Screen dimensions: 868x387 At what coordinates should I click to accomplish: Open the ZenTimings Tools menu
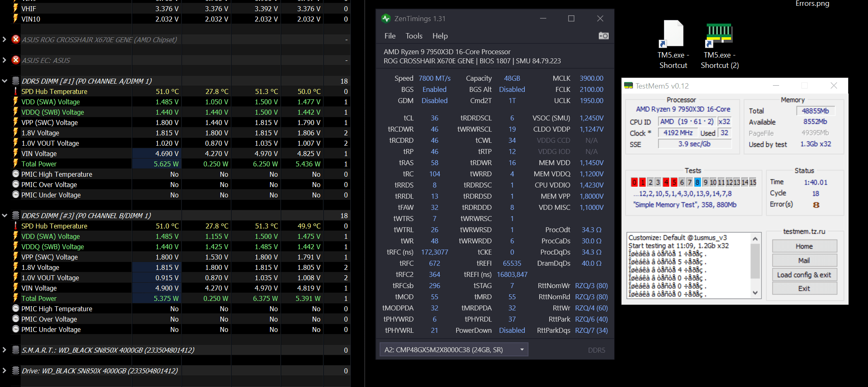pyautogui.click(x=414, y=36)
